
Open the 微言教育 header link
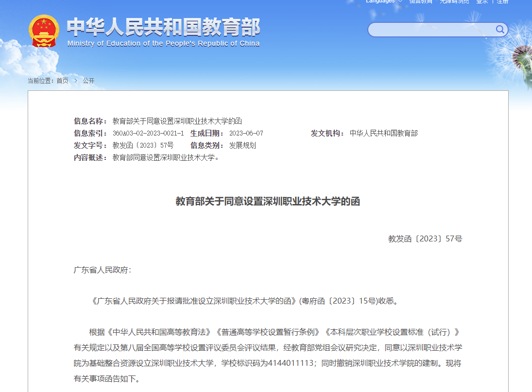(421, 1)
